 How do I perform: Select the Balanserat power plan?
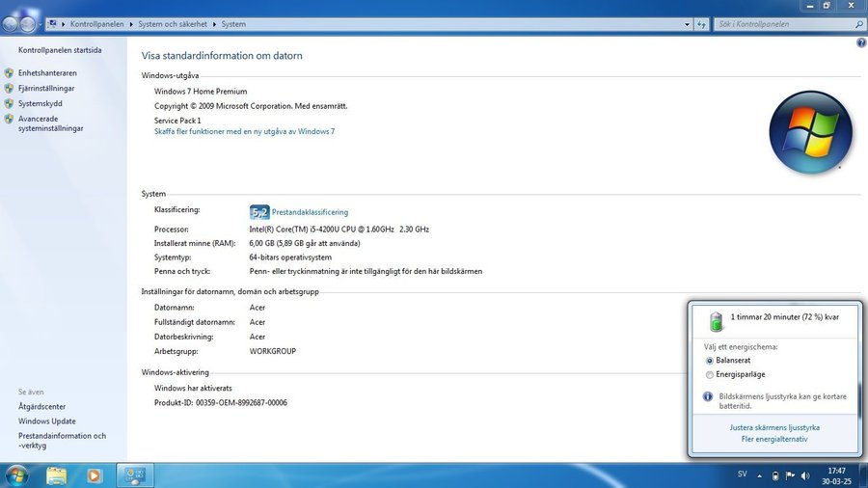[x=711, y=360]
